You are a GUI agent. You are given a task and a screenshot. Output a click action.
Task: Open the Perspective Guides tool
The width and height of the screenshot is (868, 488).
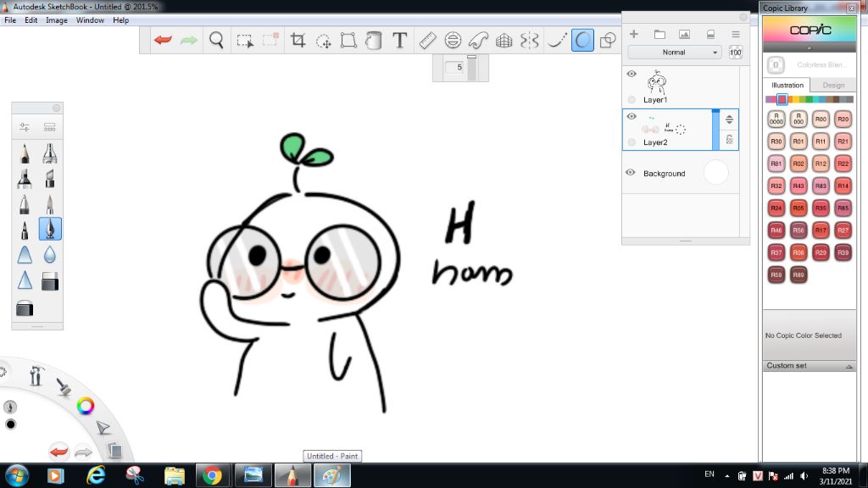click(x=504, y=41)
